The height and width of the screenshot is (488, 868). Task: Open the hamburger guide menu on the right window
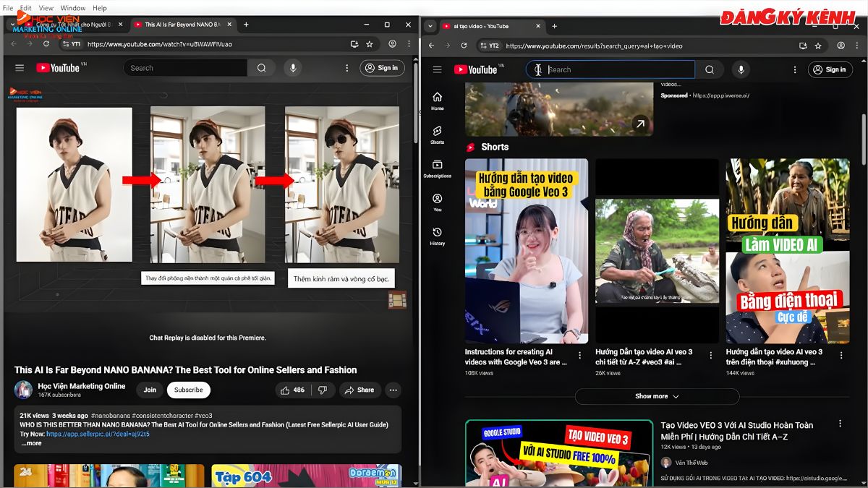point(437,69)
